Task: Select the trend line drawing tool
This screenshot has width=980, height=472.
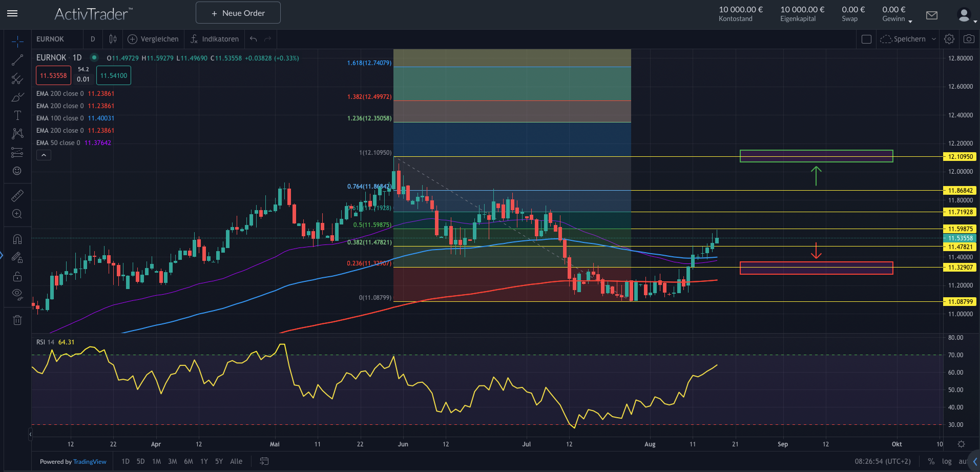Action: coord(17,60)
